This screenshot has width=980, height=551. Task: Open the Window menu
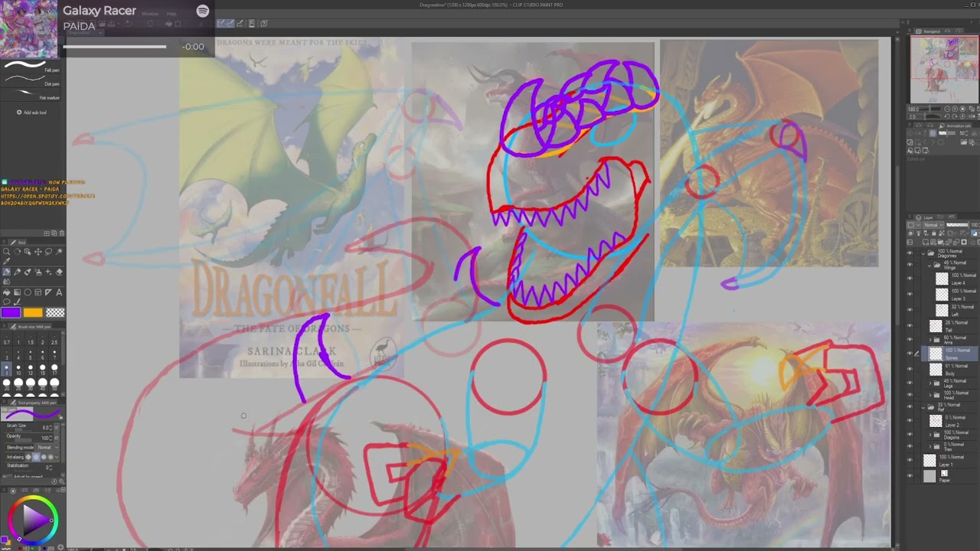coord(150,14)
